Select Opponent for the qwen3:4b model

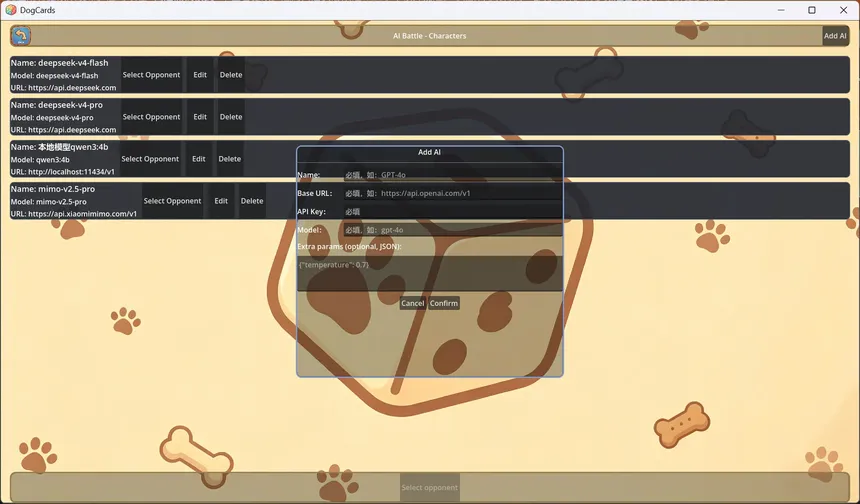(x=150, y=159)
